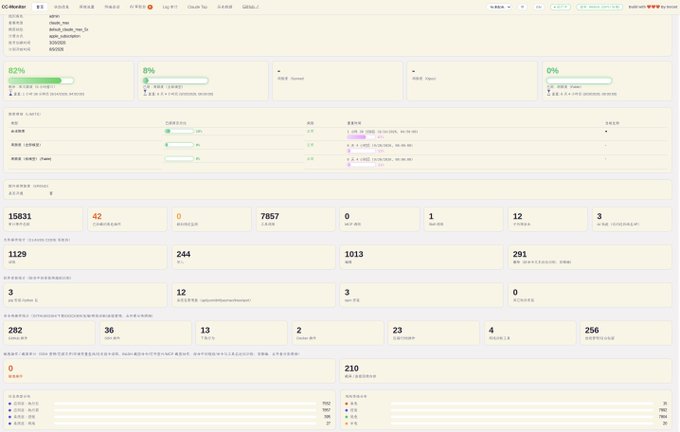Screen dimensions: 680x432
Task: Click the small green outlined button in header
Action: point(560,7)
